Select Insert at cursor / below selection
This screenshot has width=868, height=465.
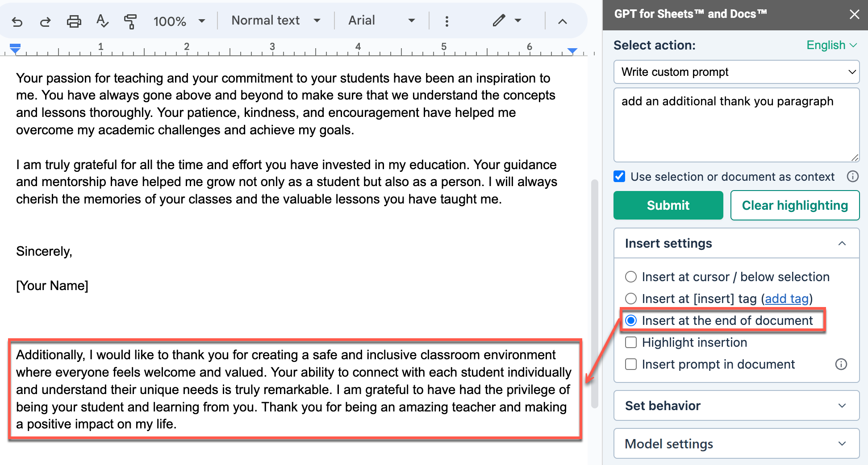631,277
